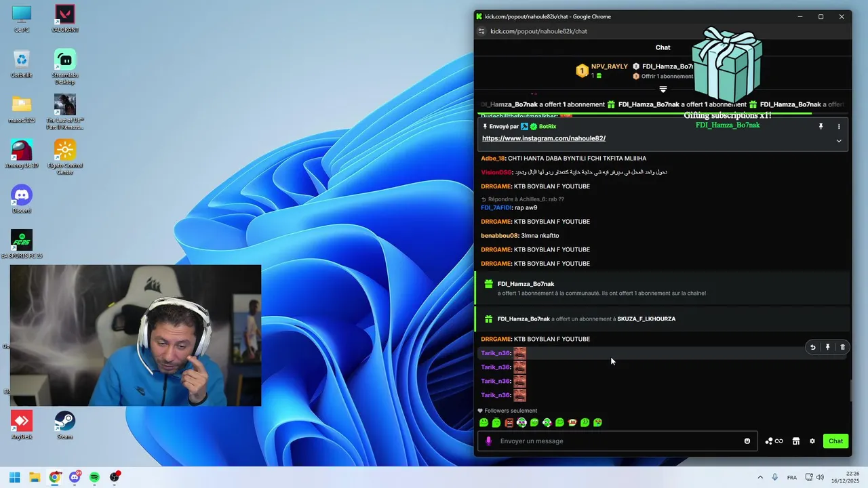
Task: Click SKUZA_F_LKHOURZA in gift notice
Action: (646, 319)
